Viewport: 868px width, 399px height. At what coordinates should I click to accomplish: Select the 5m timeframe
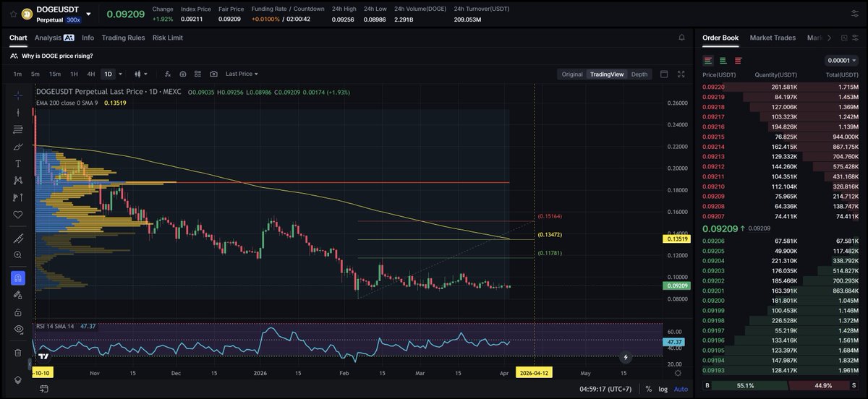point(35,74)
